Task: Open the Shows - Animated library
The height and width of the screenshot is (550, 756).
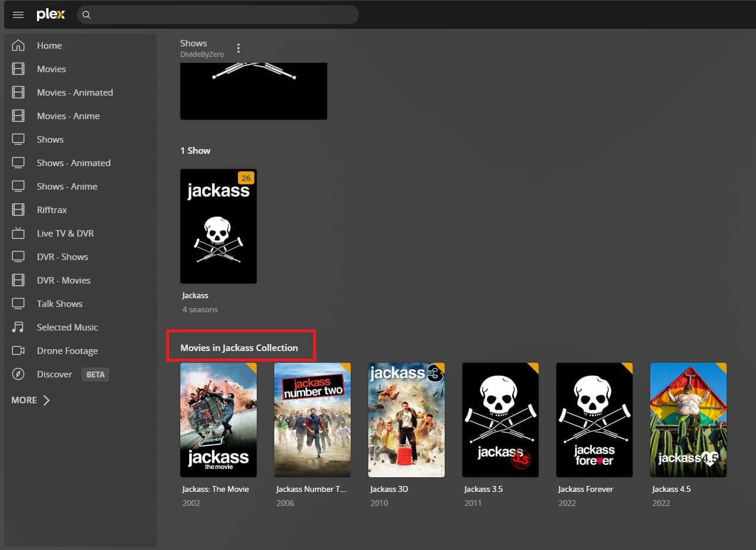Action: coord(73,163)
